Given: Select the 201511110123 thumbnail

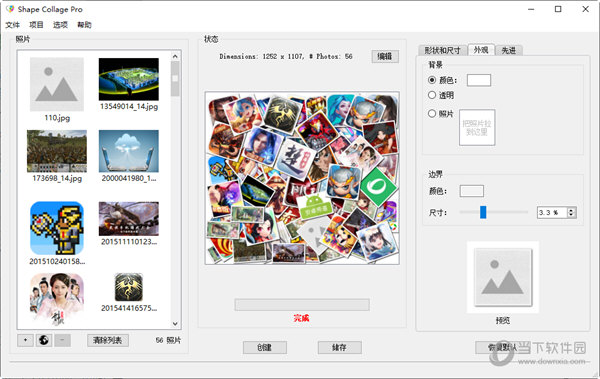Looking at the screenshot, I should [x=129, y=219].
